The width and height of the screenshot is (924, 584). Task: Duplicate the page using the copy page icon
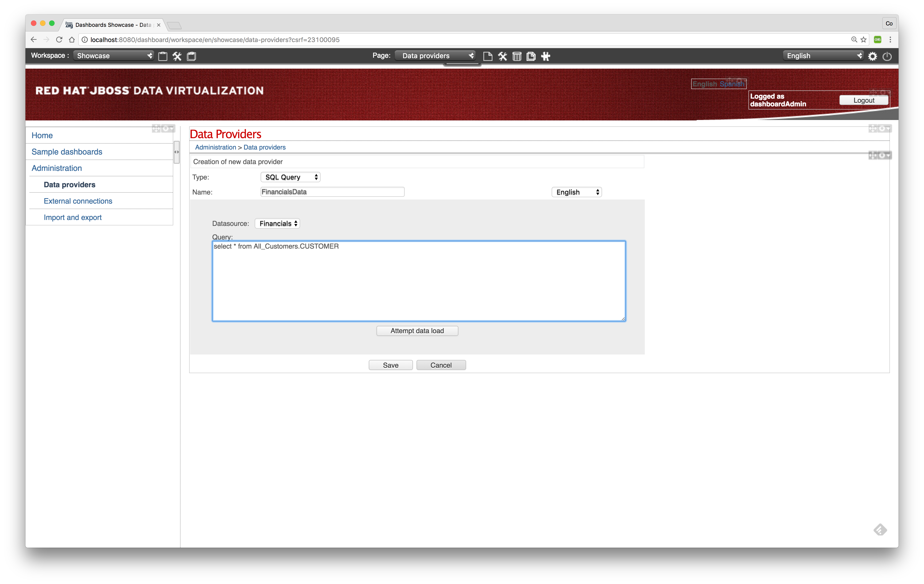(x=531, y=56)
